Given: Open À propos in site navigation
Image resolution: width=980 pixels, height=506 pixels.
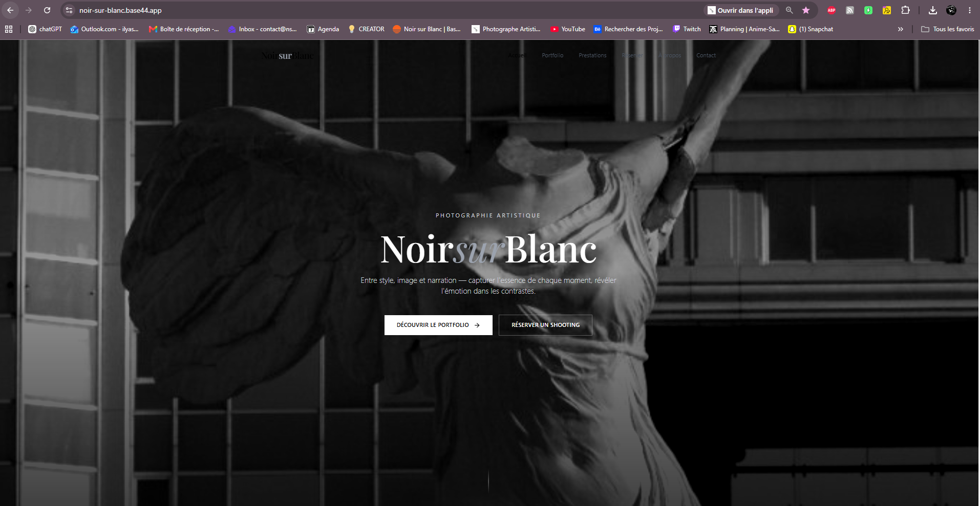Looking at the screenshot, I should pyautogui.click(x=670, y=55).
